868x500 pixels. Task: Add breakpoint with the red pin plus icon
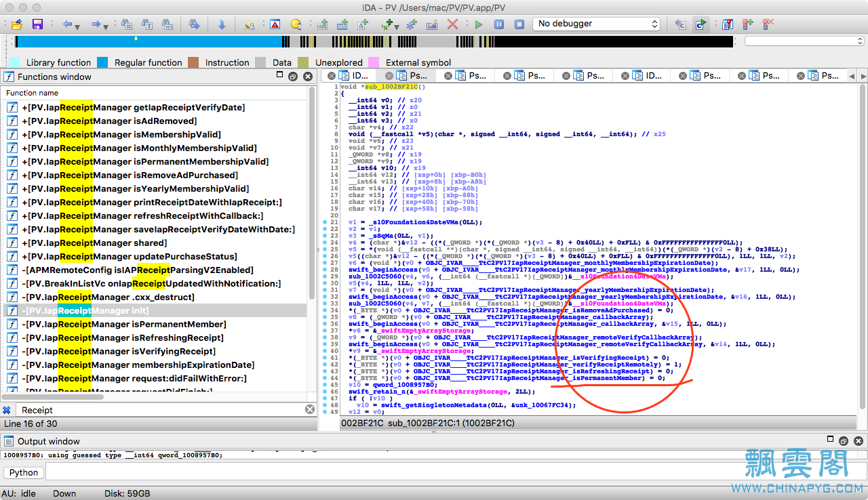point(748,24)
